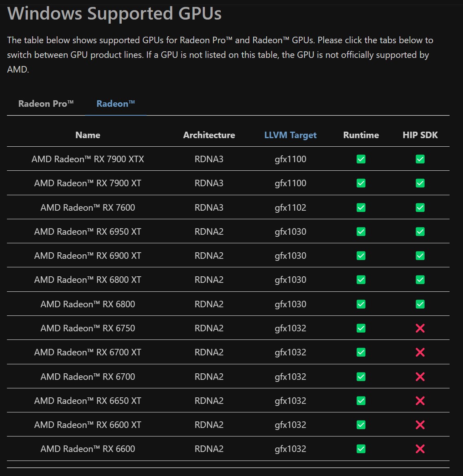Click Runtime checkmark for RX 6900 XT
Image resolution: width=463 pixels, height=476 pixels.
coord(361,256)
